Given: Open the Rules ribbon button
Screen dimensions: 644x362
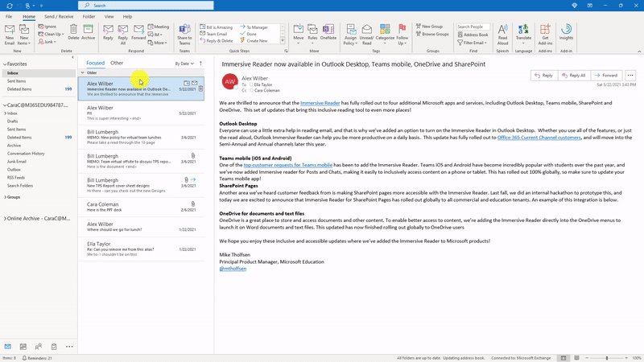Looking at the screenshot, I should point(312,35).
